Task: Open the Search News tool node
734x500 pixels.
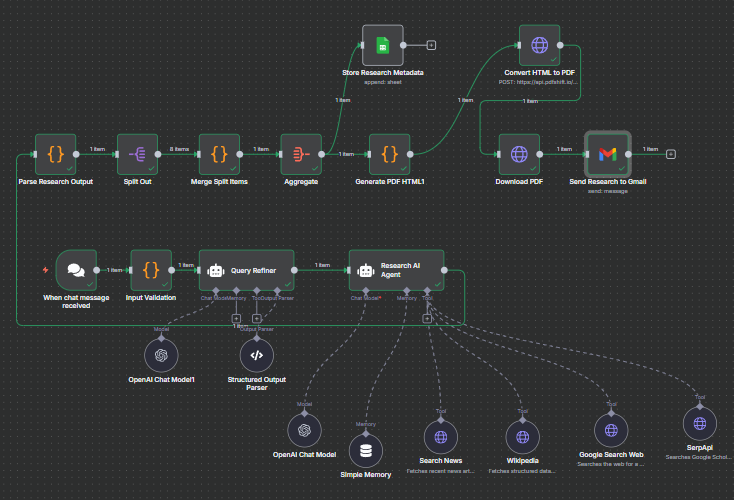Action: coord(438,436)
